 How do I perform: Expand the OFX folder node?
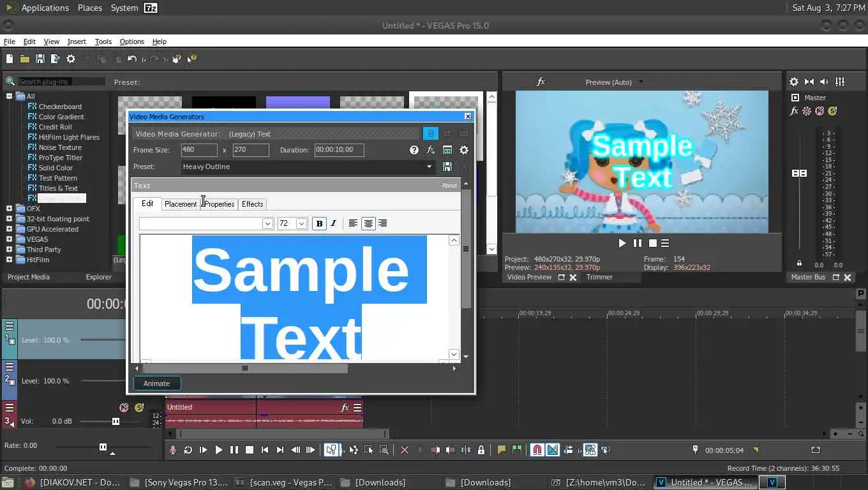tap(9, 209)
